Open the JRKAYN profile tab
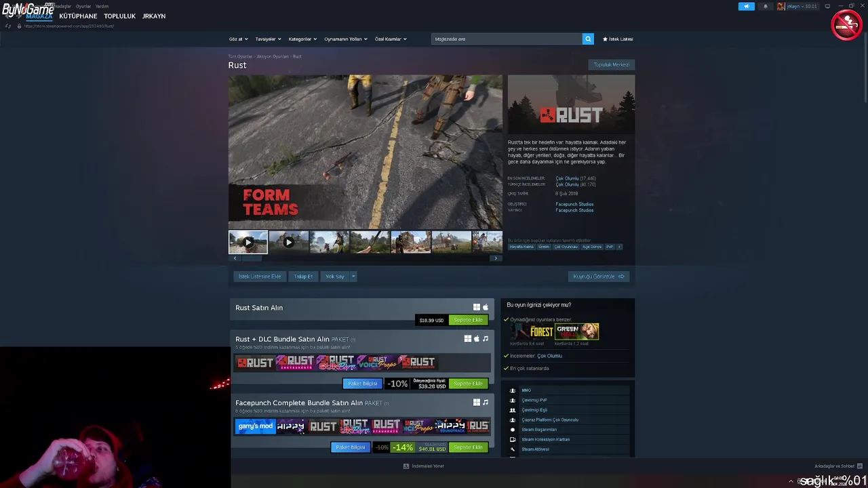868x488 pixels. click(x=154, y=16)
